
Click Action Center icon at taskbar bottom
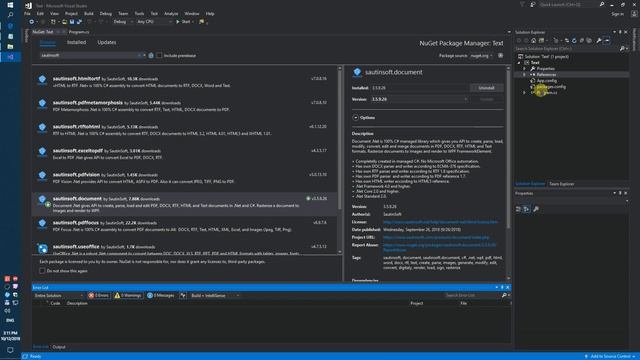(10, 350)
